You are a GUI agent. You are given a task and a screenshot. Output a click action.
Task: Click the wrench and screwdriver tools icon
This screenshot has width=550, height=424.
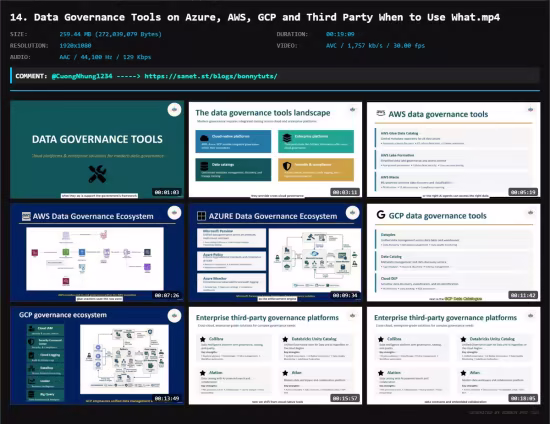pos(97,174)
